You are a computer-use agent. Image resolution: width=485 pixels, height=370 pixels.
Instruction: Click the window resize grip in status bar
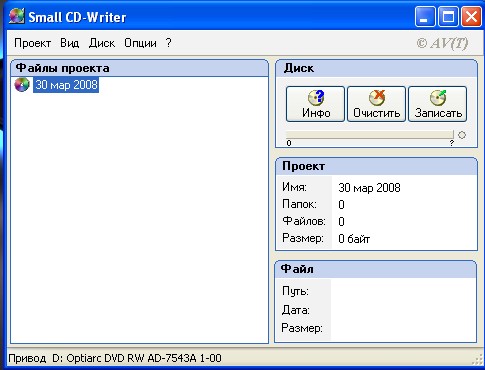click(477, 360)
